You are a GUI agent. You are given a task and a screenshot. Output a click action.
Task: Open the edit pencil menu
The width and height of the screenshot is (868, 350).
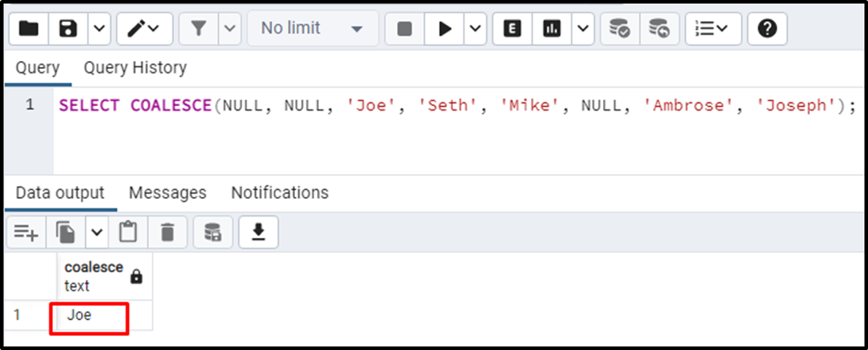point(144,29)
